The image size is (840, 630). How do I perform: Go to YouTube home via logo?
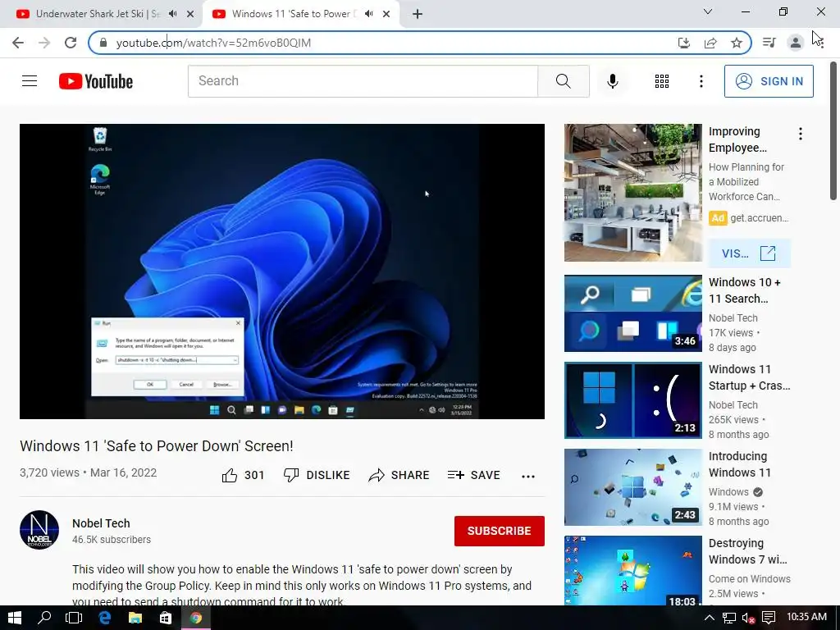point(96,81)
